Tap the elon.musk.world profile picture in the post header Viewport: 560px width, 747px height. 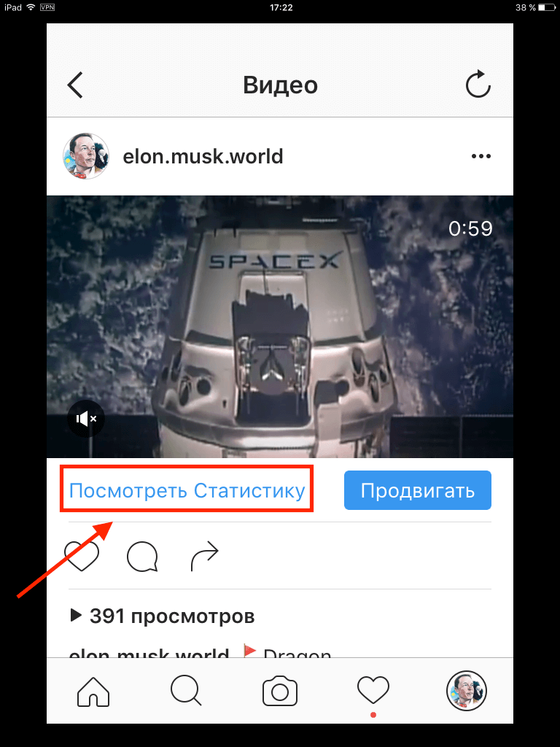click(x=86, y=156)
